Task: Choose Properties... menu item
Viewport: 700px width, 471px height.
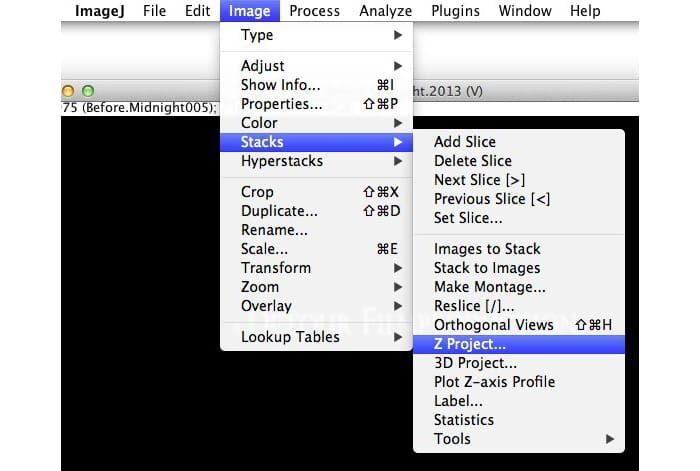Action: click(316, 104)
